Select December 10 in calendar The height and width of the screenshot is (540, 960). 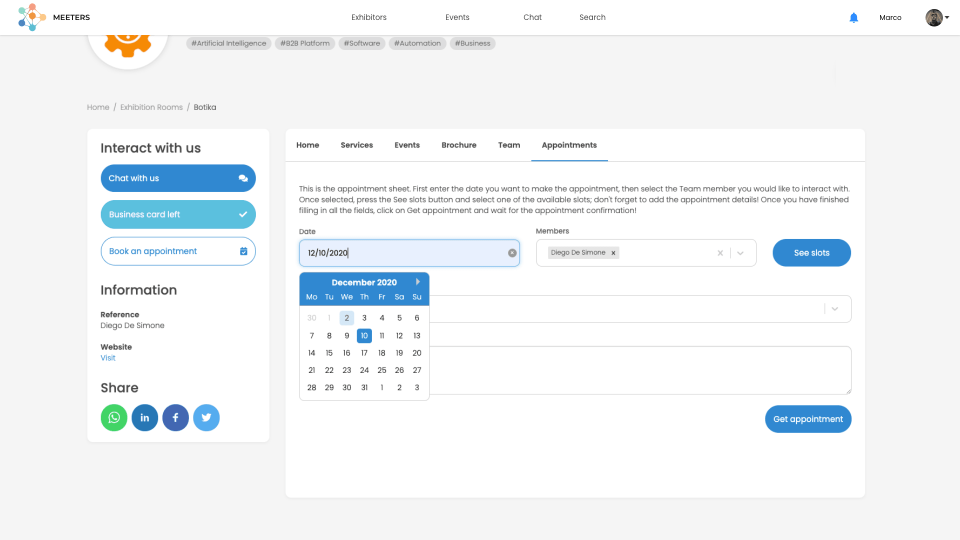click(x=364, y=336)
